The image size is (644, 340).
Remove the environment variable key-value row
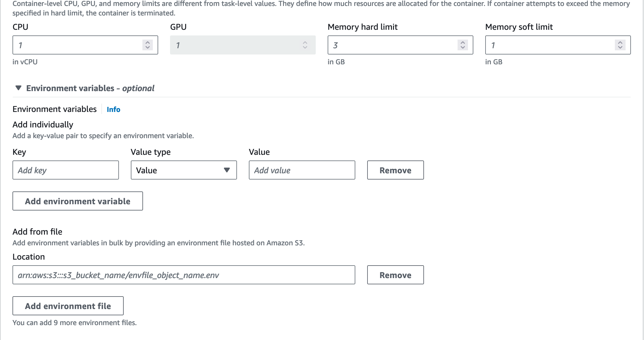pyautogui.click(x=395, y=170)
